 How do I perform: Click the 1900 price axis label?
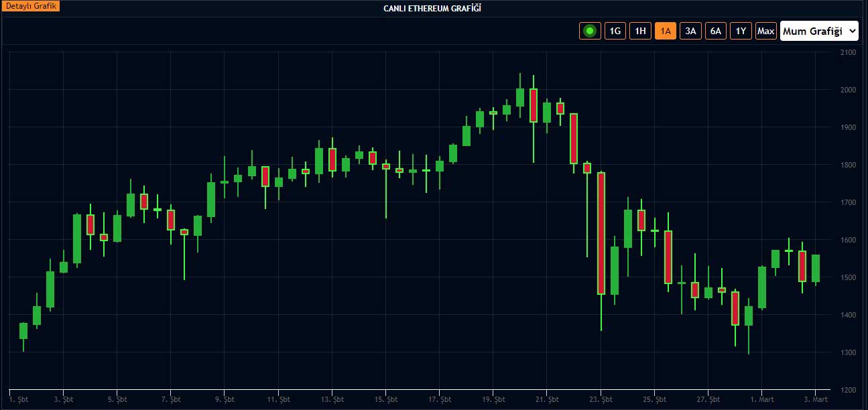(847, 127)
